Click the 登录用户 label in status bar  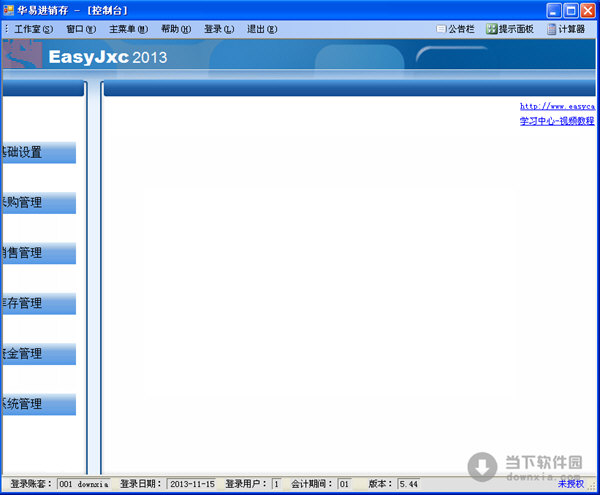tap(246, 484)
